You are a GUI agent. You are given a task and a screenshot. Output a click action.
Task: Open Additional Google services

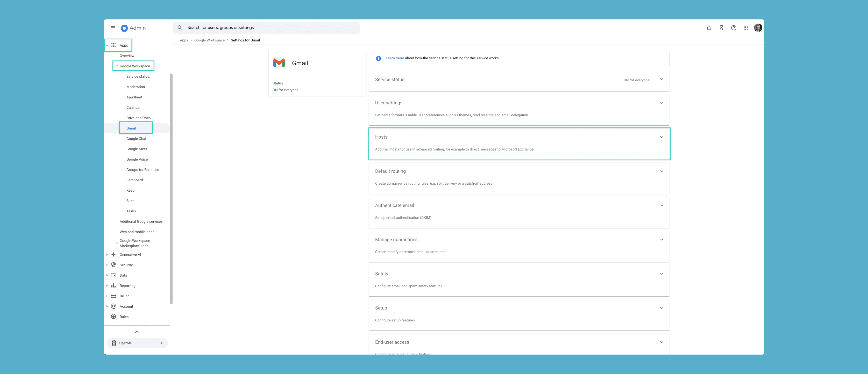pyautogui.click(x=141, y=221)
